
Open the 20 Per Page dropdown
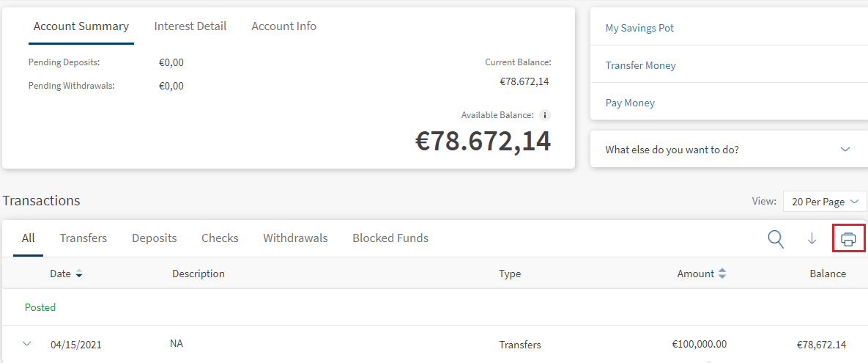click(824, 202)
